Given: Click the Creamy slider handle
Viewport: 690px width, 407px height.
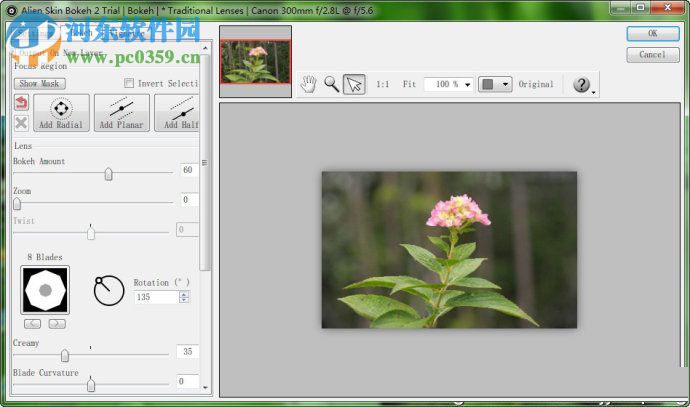Looking at the screenshot, I should click(65, 355).
